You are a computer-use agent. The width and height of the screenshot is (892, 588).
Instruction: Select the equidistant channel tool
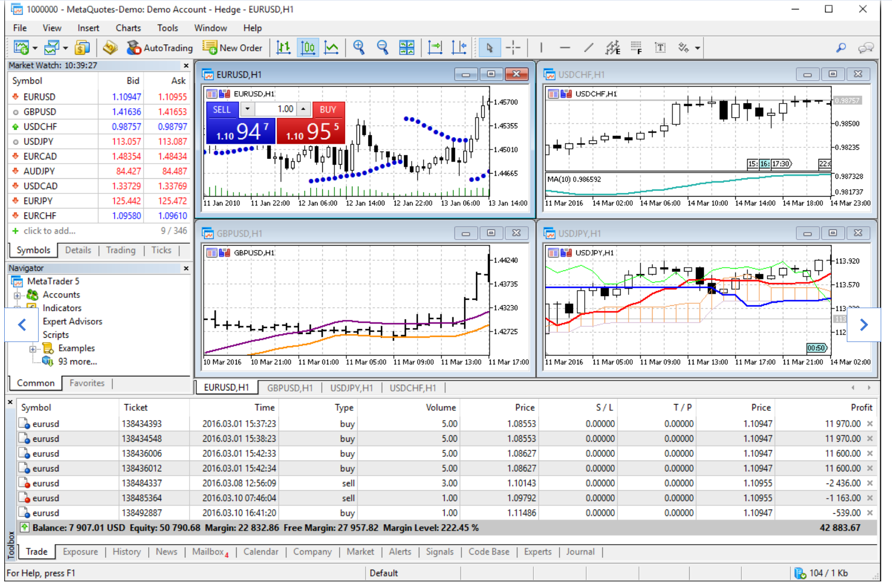(x=613, y=48)
